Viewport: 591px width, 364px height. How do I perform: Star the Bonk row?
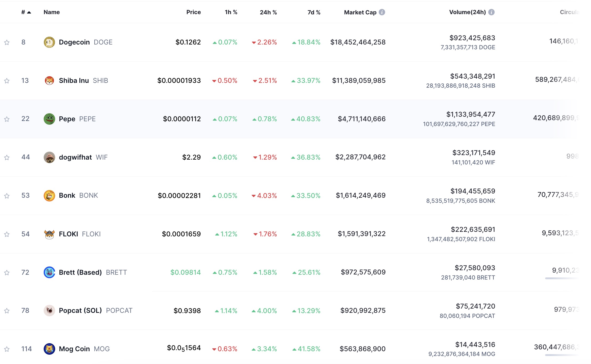[7, 196]
